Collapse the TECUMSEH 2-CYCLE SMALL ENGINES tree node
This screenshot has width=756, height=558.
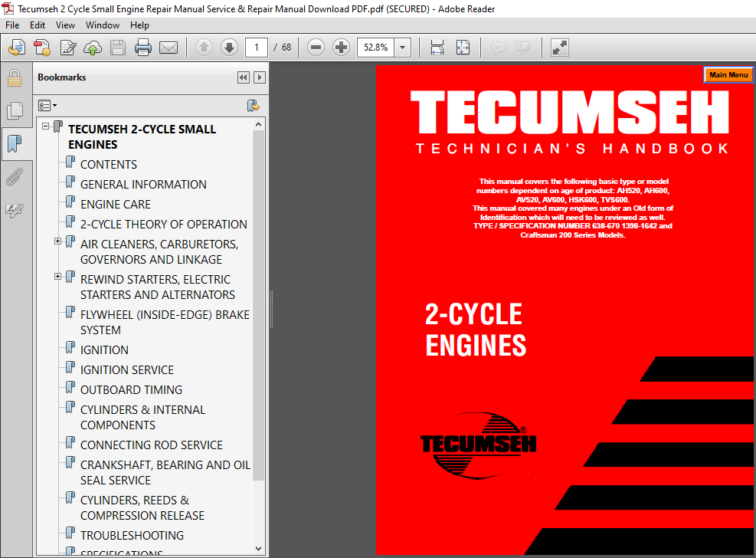point(46,126)
